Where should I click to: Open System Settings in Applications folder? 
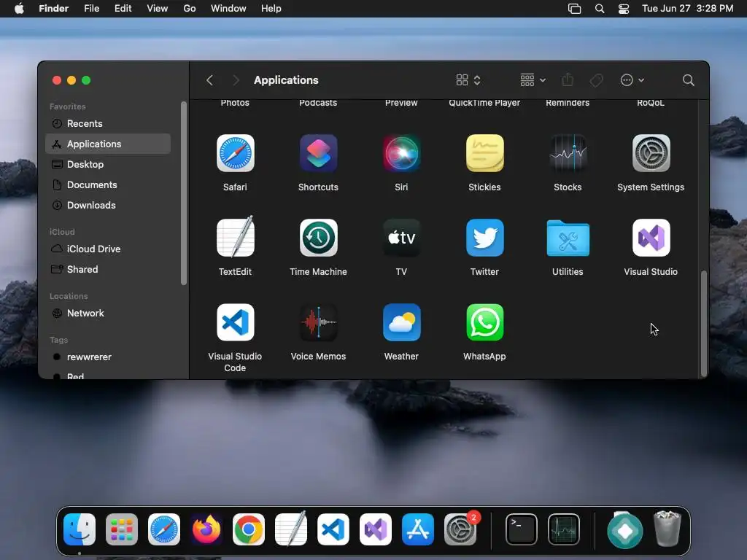(651, 153)
